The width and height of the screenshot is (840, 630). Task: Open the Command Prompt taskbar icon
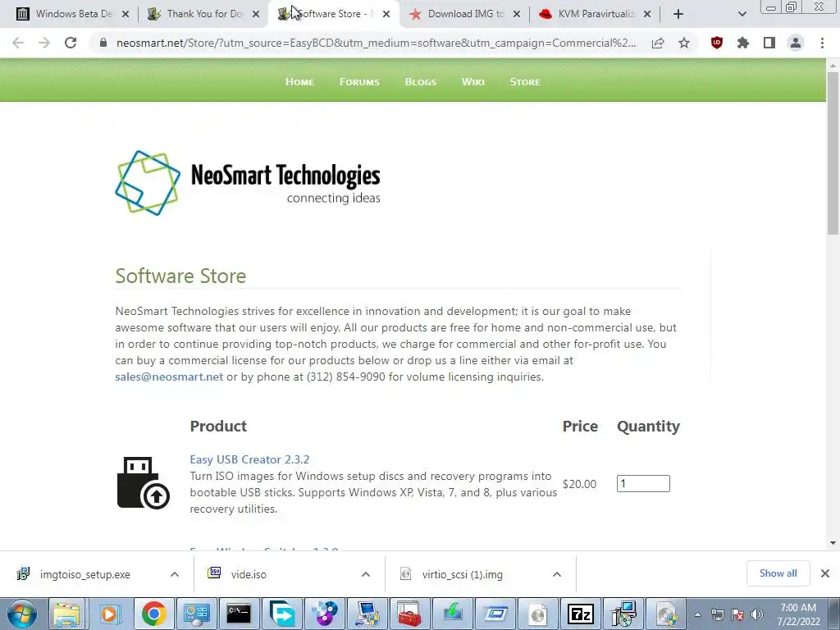239,614
